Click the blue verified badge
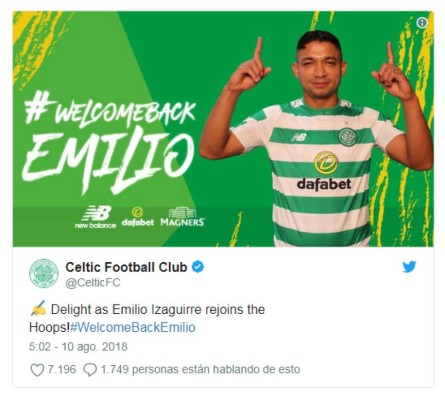Screen dimensions: 445x400 coord(198,267)
